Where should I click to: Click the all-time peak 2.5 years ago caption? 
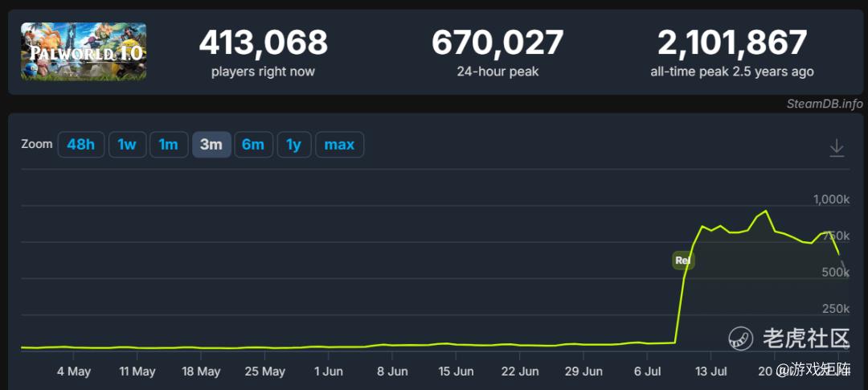pos(732,72)
